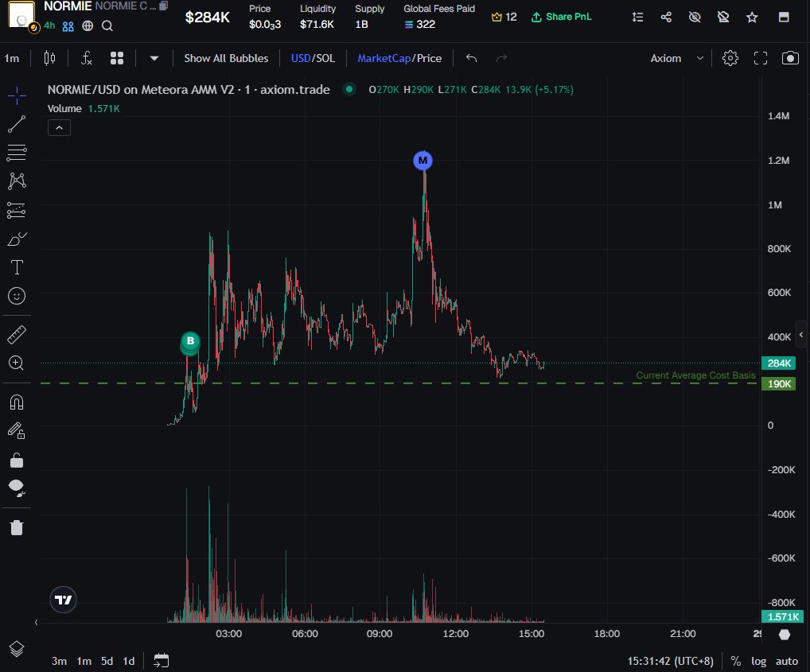Collapse the indicator legend chevron
The width and height of the screenshot is (810, 672).
click(59, 128)
